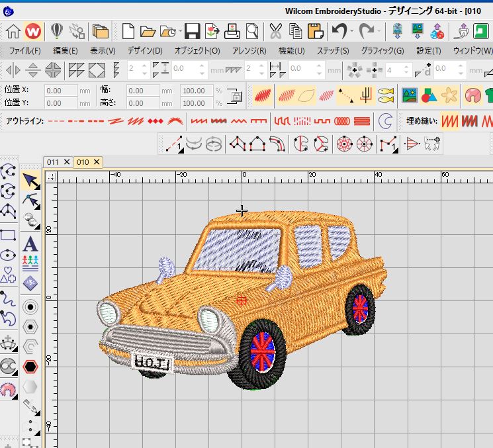Cut selection with scissors icon
Image resolution: width=493 pixels, height=448 pixels.
(276, 31)
